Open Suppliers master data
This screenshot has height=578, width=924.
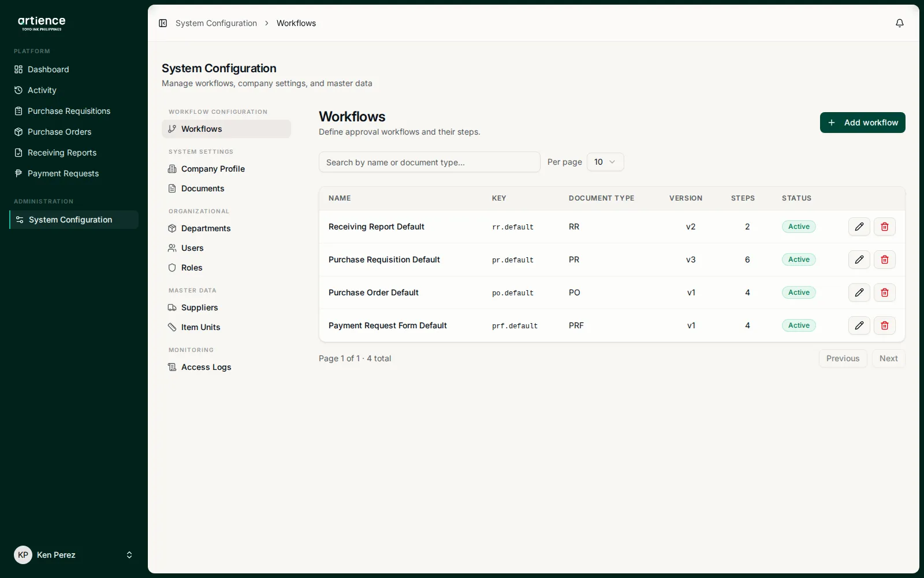coord(226,307)
